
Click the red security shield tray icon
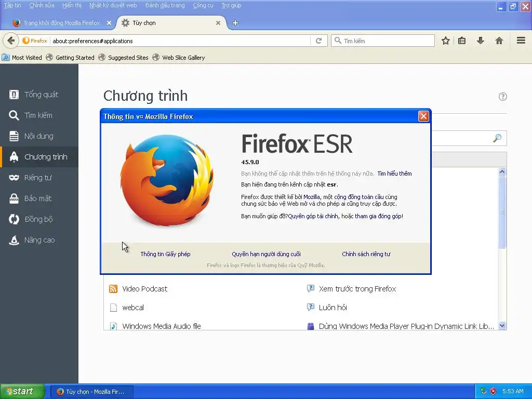tap(494, 391)
